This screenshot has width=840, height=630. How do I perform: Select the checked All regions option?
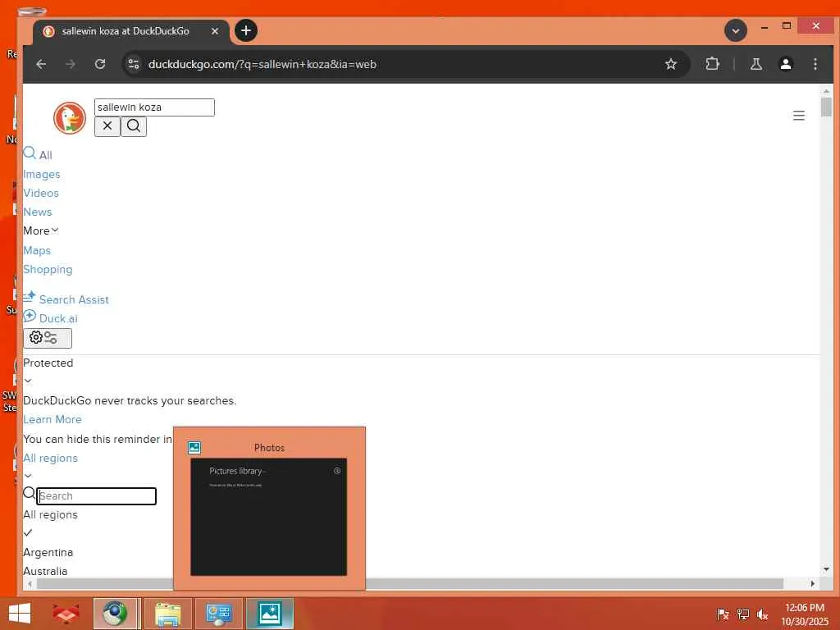coord(50,515)
